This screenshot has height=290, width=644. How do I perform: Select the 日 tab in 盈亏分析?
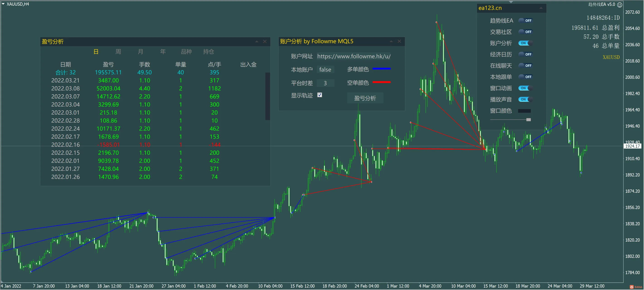pyautogui.click(x=96, y=52)
